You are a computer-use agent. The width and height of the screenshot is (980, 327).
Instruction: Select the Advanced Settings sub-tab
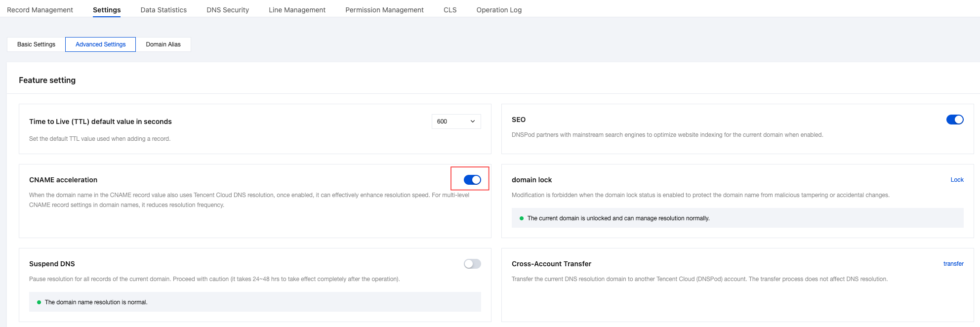click(100, 44)
